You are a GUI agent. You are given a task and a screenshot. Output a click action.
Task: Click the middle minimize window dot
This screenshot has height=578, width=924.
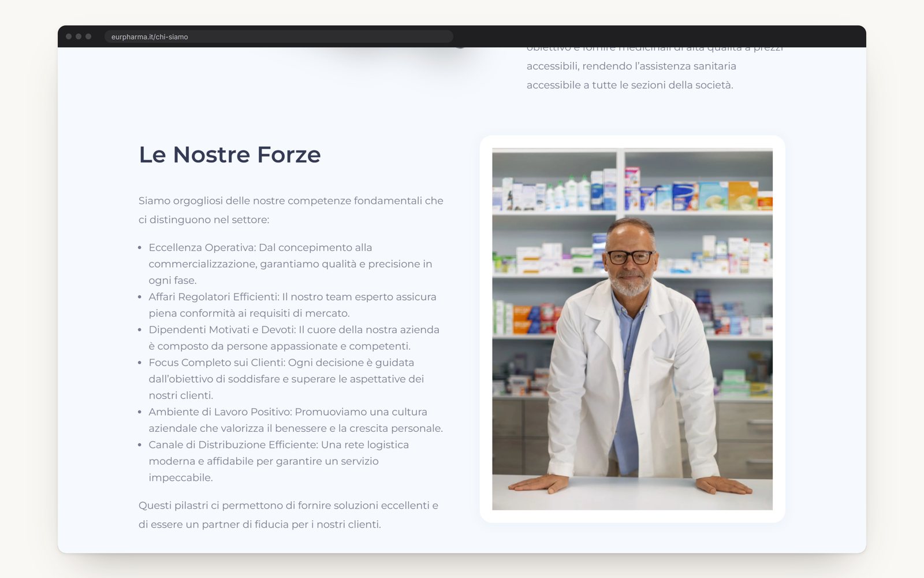pyautogui.click(x=79, y=36)
